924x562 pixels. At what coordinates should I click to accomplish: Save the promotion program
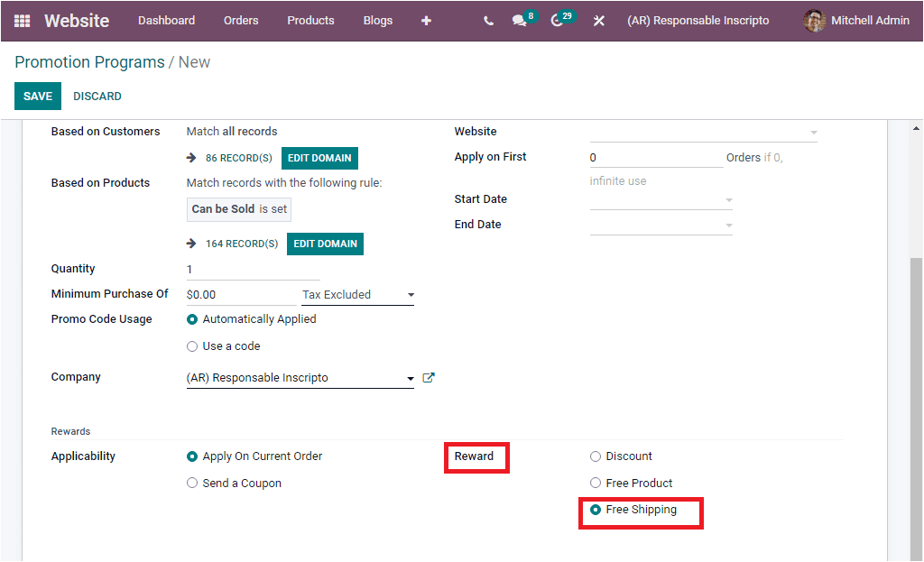37,96
